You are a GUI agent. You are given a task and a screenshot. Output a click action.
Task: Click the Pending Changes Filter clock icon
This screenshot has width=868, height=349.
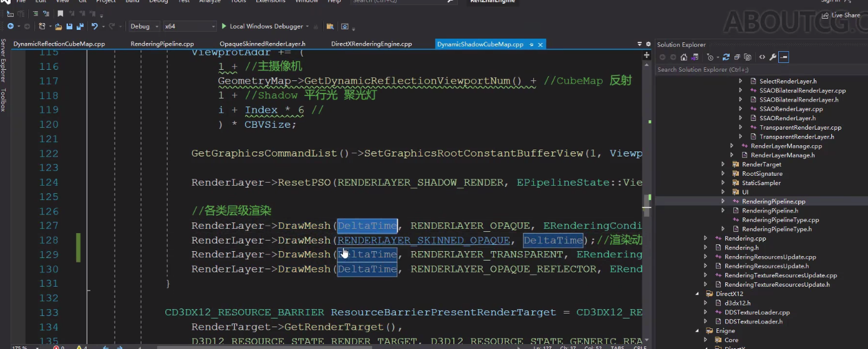tap(710, 57)
